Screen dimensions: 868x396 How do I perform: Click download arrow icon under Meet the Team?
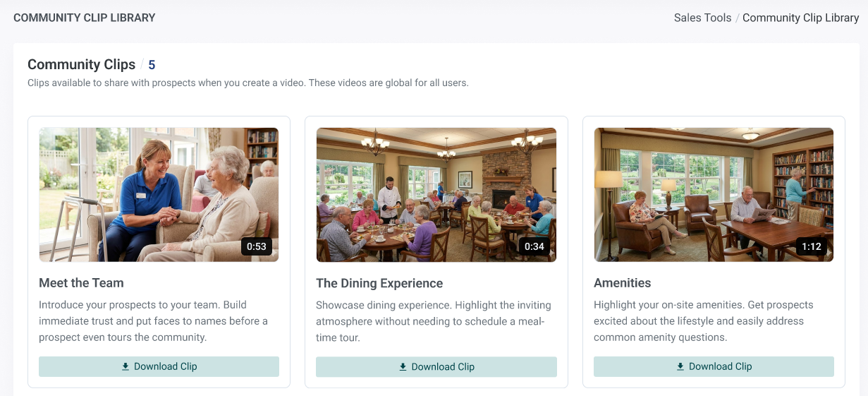pos(126,366)
